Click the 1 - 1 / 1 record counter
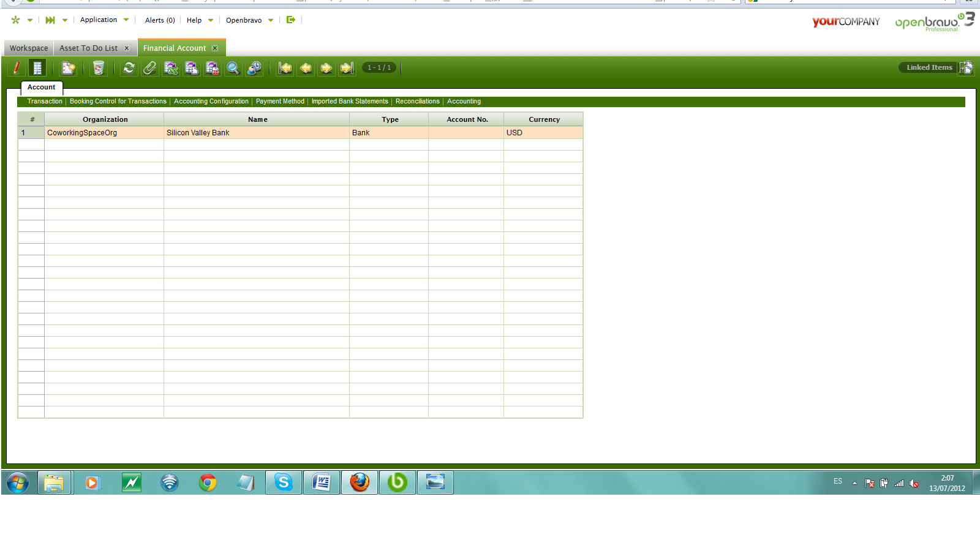980x551 pixels. pos(379,67)
